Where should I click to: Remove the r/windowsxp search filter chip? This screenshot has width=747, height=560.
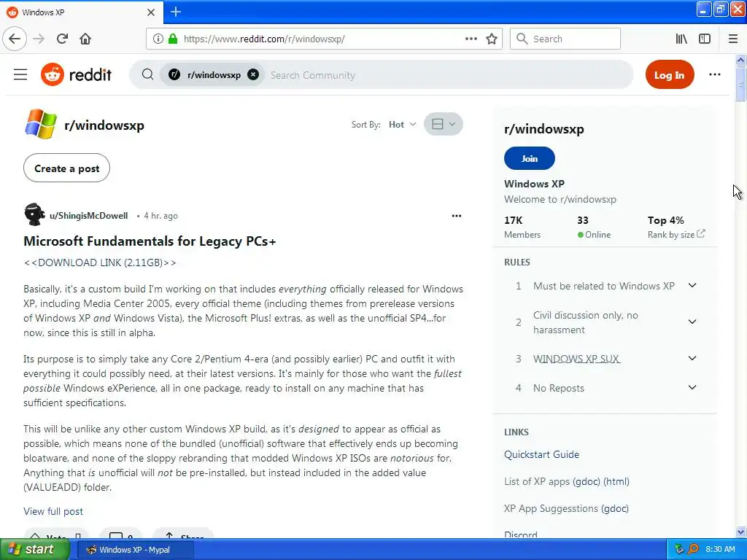(253, 75)
